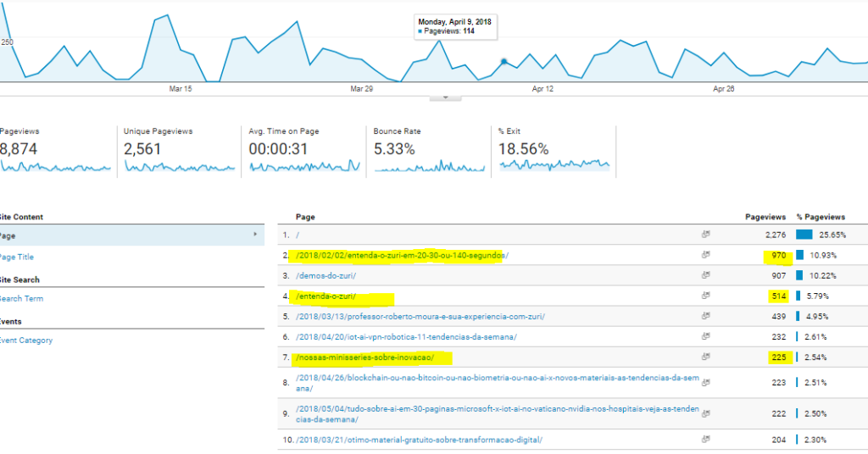Click the Pageviews column header to sort
Screen dimensions: 868x454
[765, 217]
